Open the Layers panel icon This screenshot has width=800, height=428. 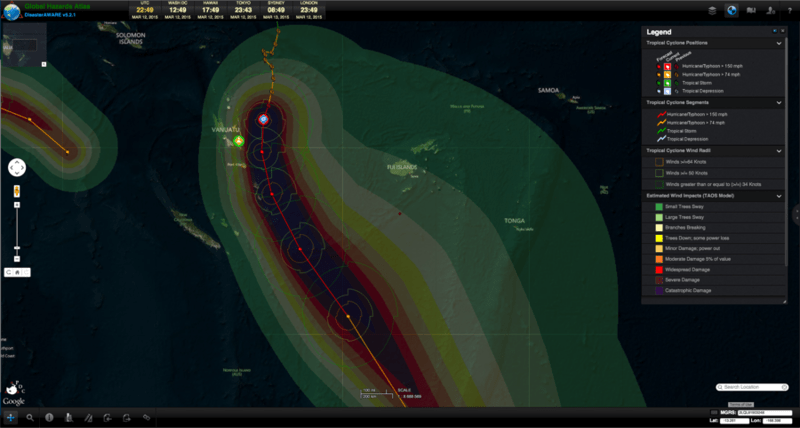click(x=711, y=10)
